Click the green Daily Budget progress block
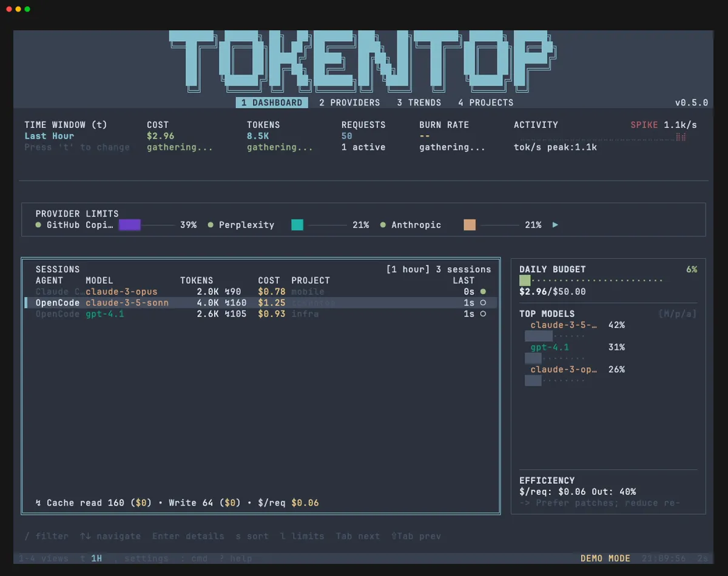 pos(525,280)
